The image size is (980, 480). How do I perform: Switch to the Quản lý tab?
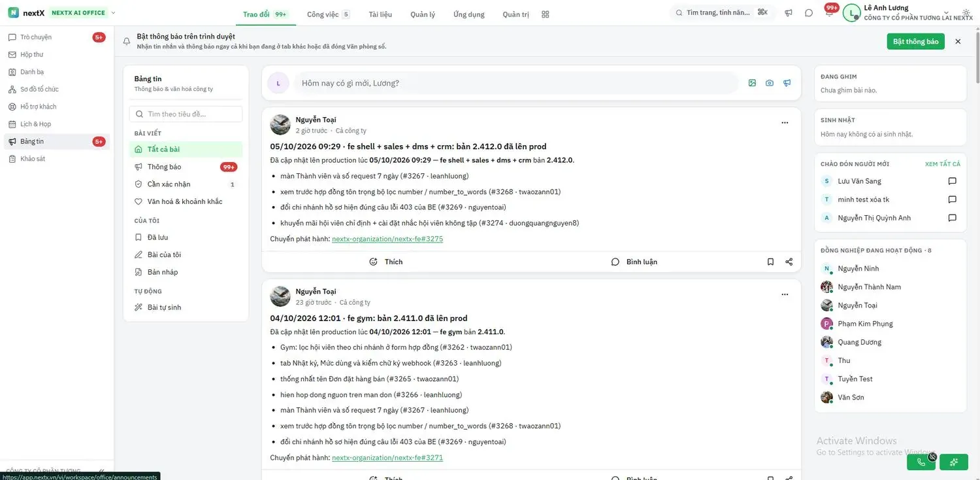(x=423, y=14)
